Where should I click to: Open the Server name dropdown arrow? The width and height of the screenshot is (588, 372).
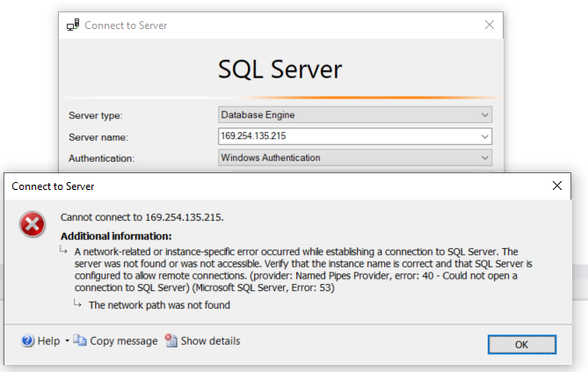[484, 136]
